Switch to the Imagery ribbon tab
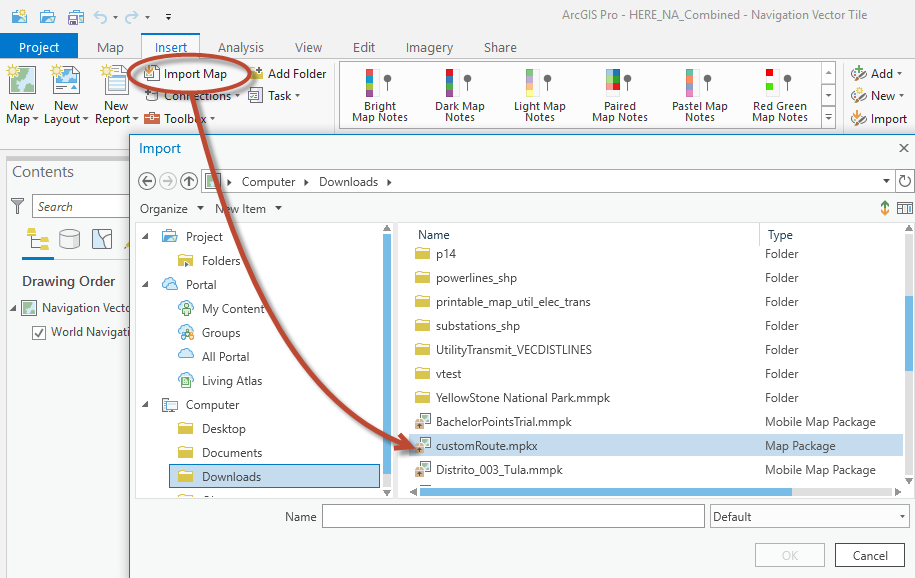The image size is (915, 578). tap(429, 47)
